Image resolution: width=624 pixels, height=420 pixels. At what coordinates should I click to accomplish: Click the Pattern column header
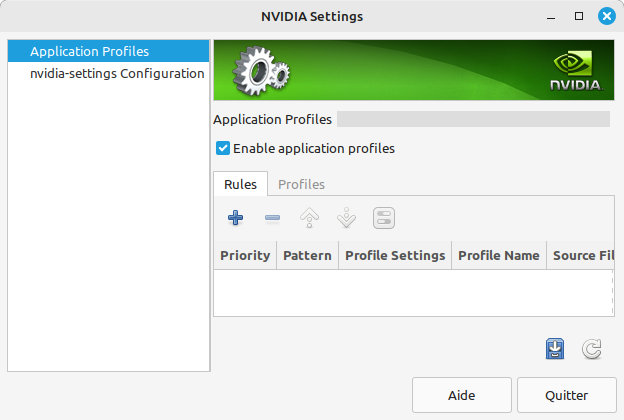(307, 255)
